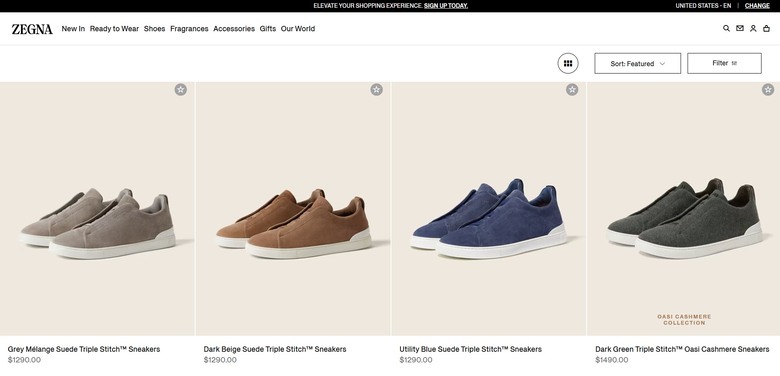The height and width of the screenshot is (376, 780).
Task: Open the New In menu
Action: pos(73,29)
